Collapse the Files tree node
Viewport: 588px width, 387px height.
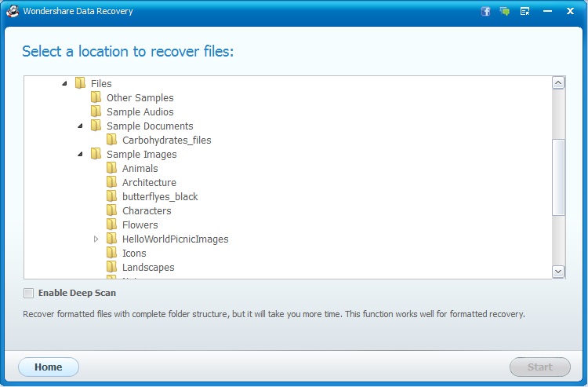tap(64, 83)
